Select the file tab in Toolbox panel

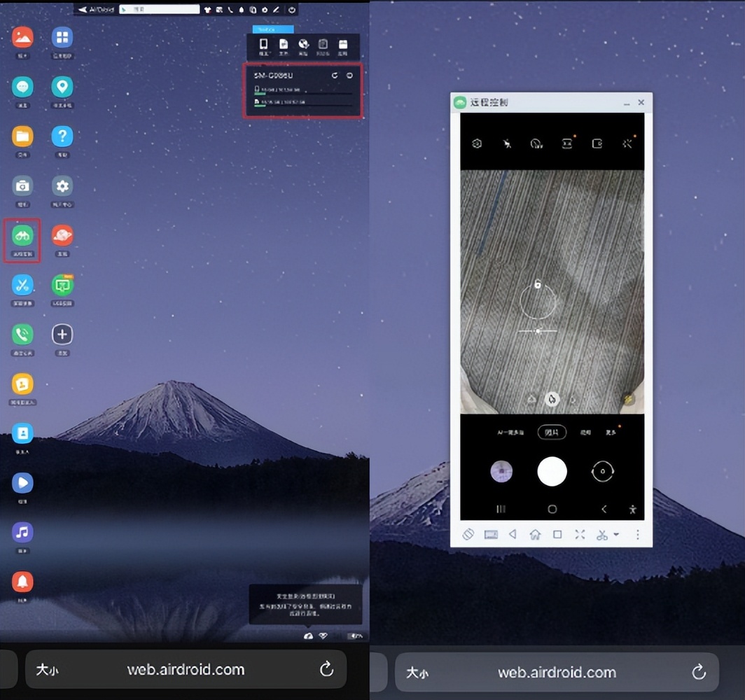pyautogui.click(x=283, y=46)
